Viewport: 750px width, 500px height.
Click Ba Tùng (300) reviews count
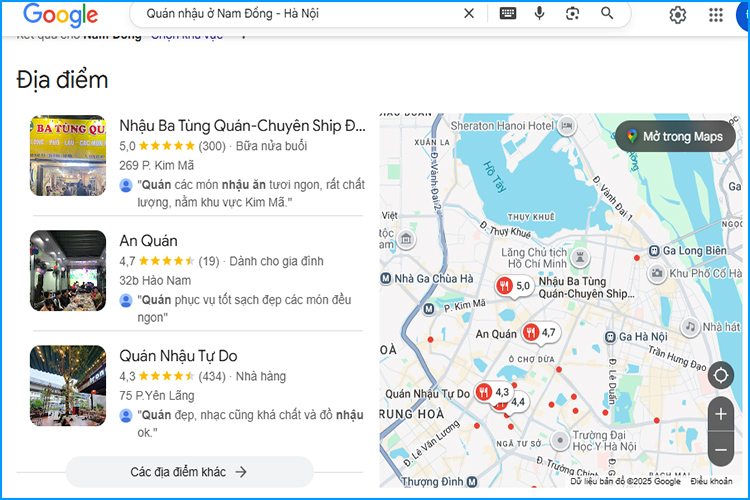(212, 146)
